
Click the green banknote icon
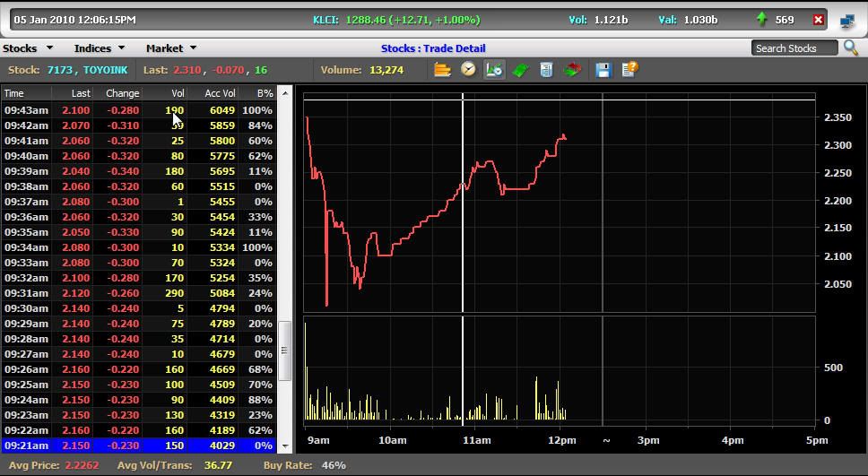[520, 70]
